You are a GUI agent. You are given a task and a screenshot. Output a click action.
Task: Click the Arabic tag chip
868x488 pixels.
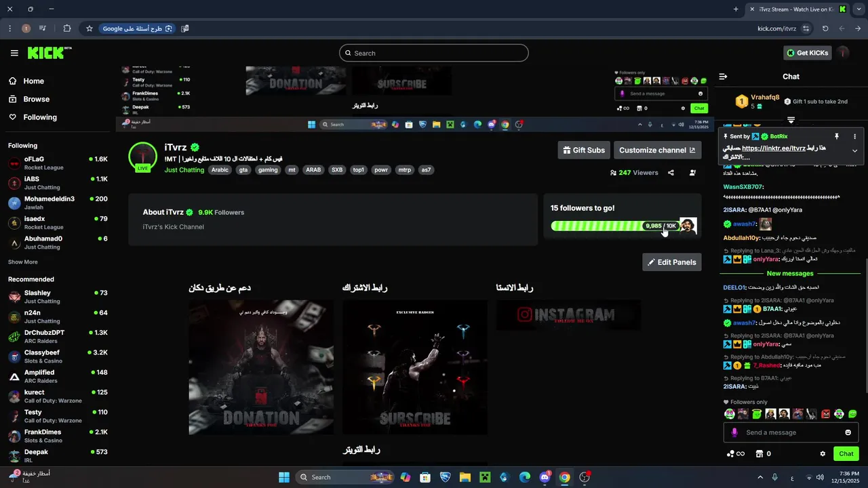click(x=220, y=170)
